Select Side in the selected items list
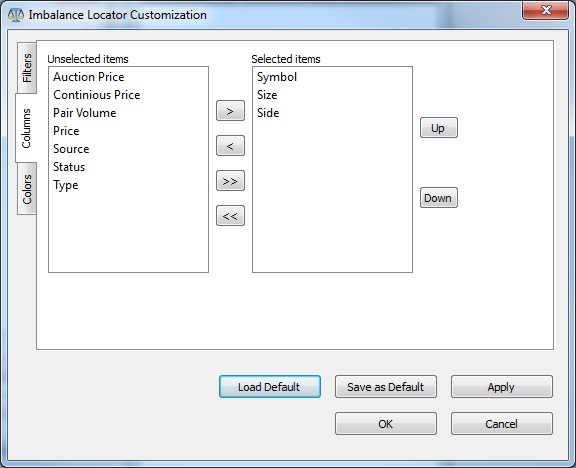The width and height of the screenshot is (576, 468). (268, 113)
